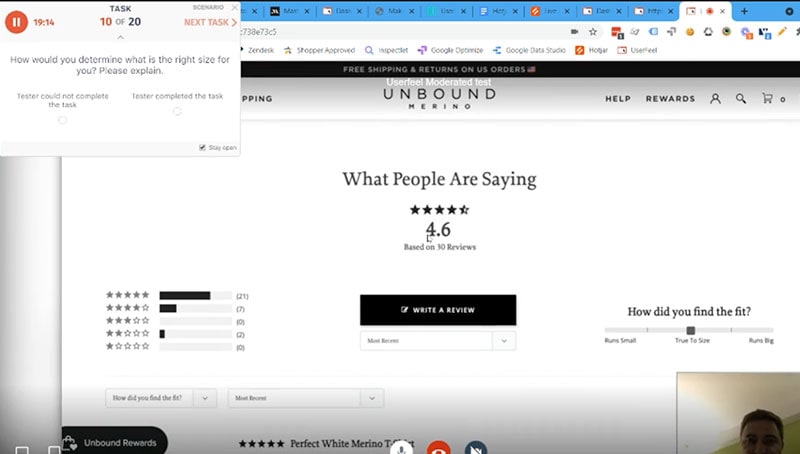Filter reviews by the 5-star rating bar

[195, 295]
